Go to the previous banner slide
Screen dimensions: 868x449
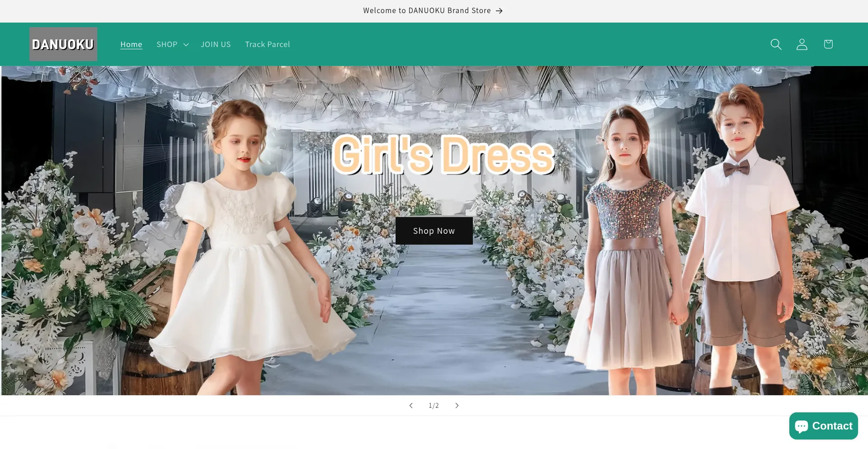tap(411, 406)
